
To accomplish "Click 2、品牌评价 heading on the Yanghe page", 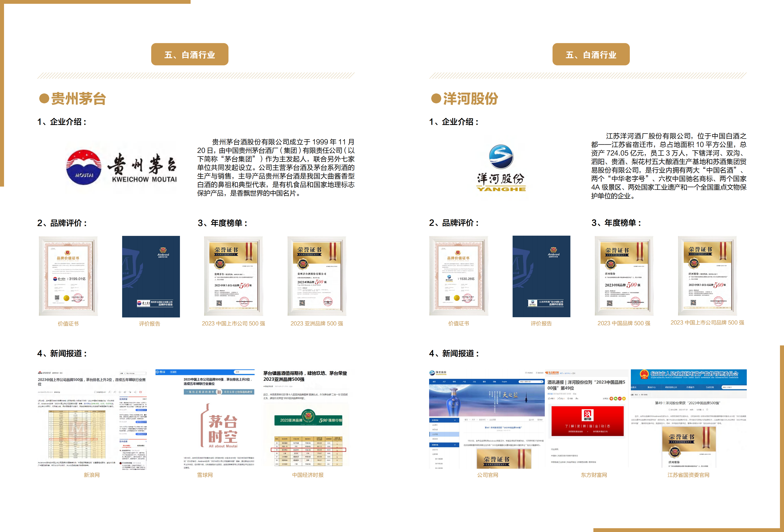I will pos(454,223).
